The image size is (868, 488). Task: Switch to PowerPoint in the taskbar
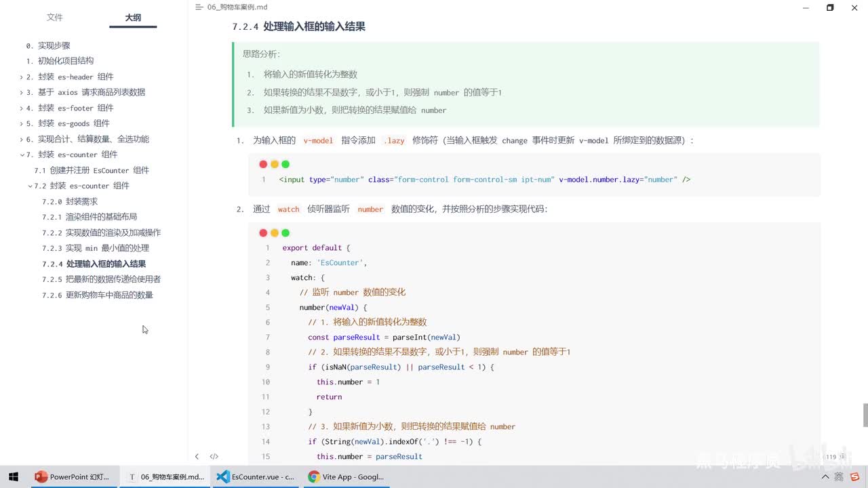75,476
